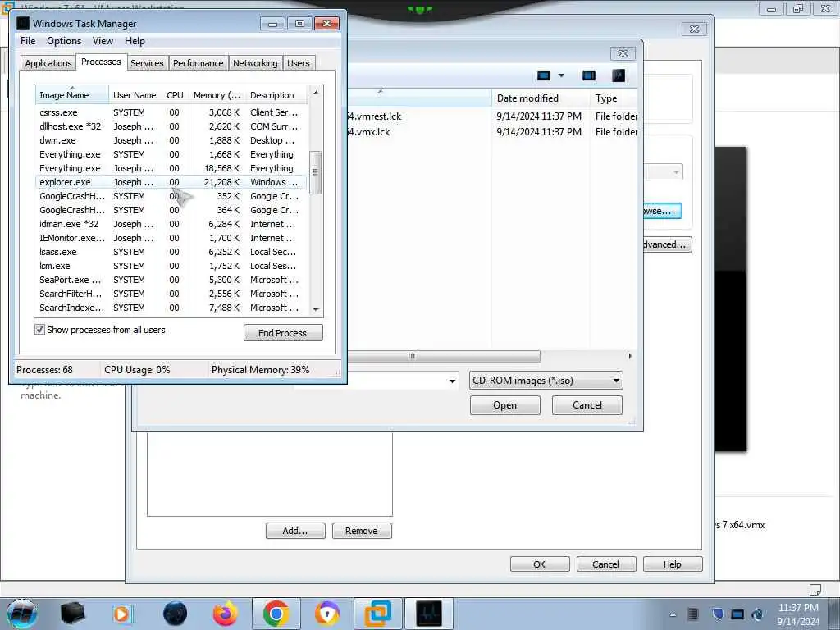Open the Windows Start orb
This screenshot has height=630, width=840.
coord(21,614)
